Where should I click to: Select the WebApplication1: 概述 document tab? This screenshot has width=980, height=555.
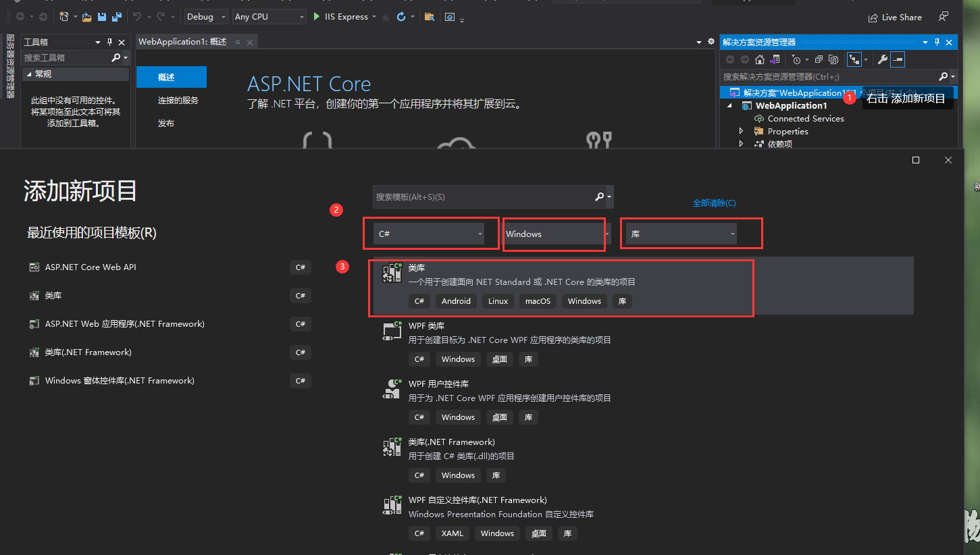[182, 42]
